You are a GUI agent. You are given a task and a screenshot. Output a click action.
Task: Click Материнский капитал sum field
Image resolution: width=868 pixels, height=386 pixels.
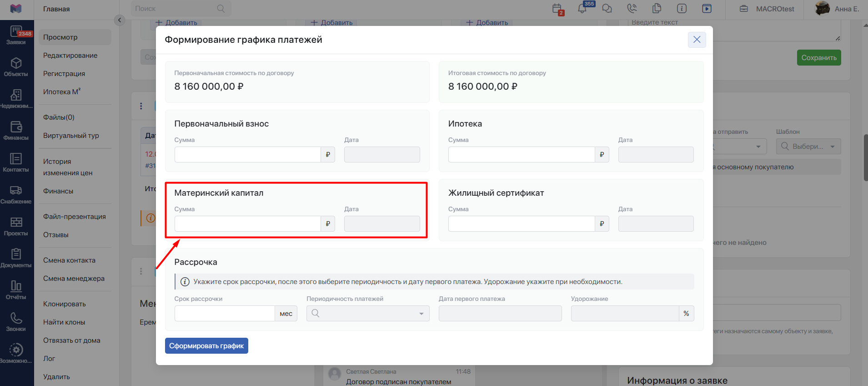pos(248,223)
